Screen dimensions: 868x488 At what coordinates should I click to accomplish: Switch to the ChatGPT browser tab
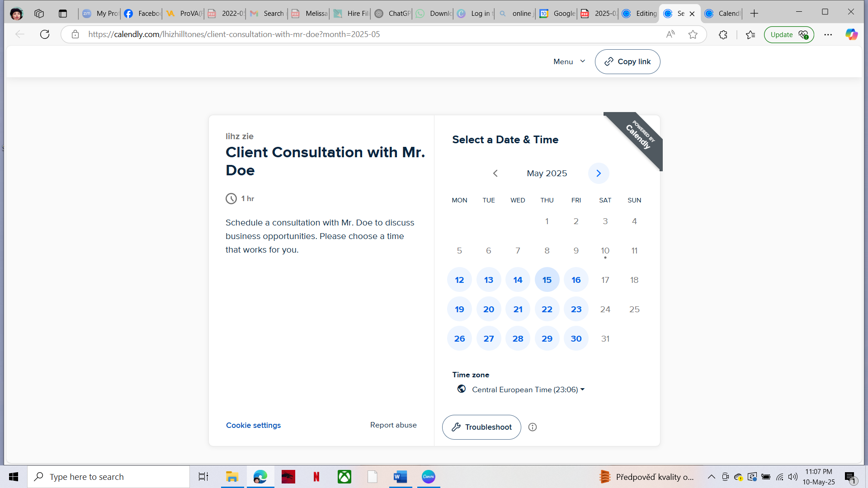(x=393, y=14)
